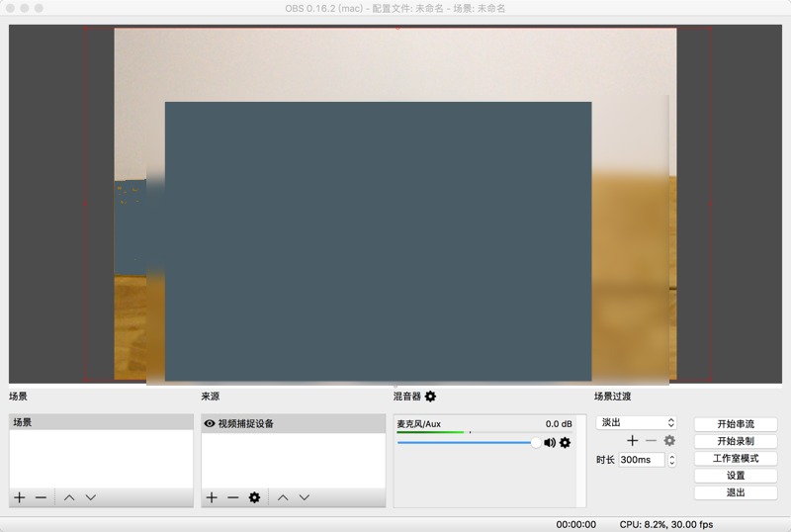Click the 300ms duration field
791x532 pixels.
[x=642, y=460]
